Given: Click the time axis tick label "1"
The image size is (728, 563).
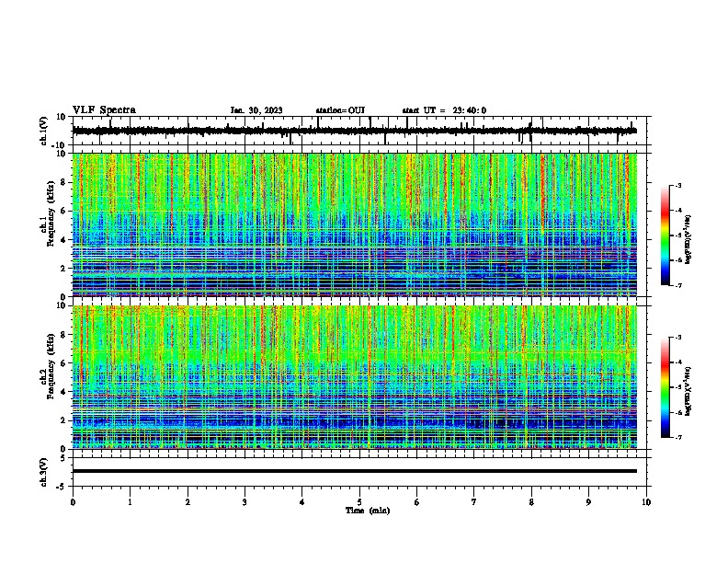Looking at the screenshot, I should coord(130,502).
